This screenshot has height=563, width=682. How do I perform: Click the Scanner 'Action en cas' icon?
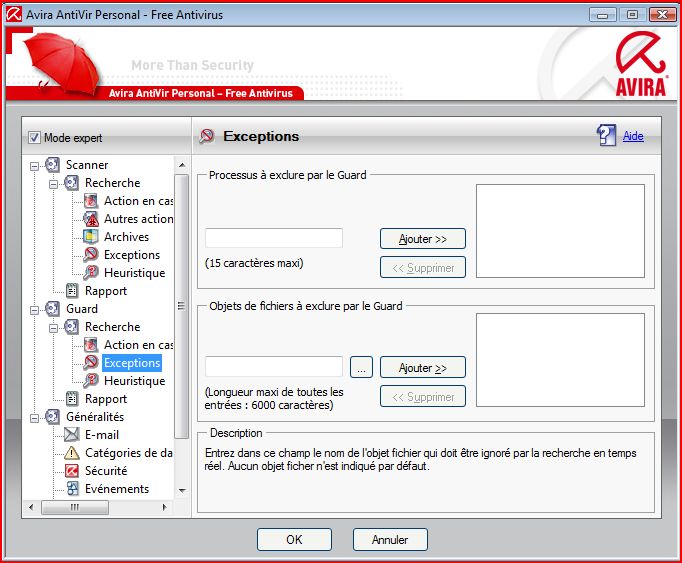90,201
